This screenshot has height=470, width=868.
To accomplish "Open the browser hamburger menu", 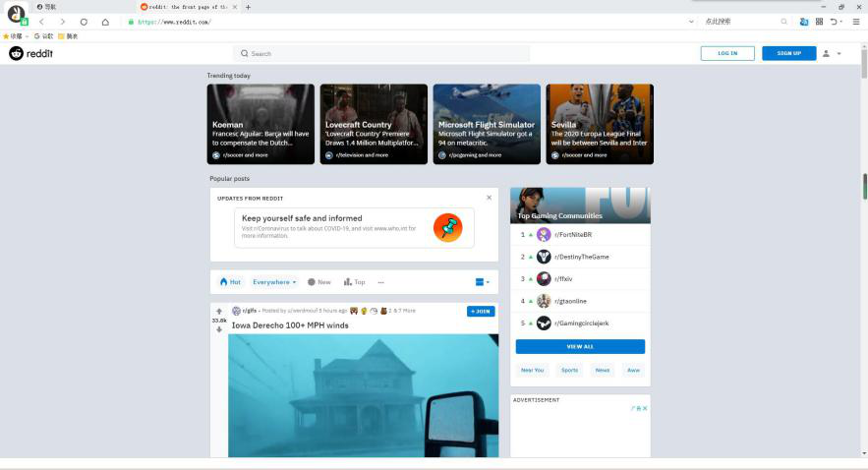I will 856,22.
